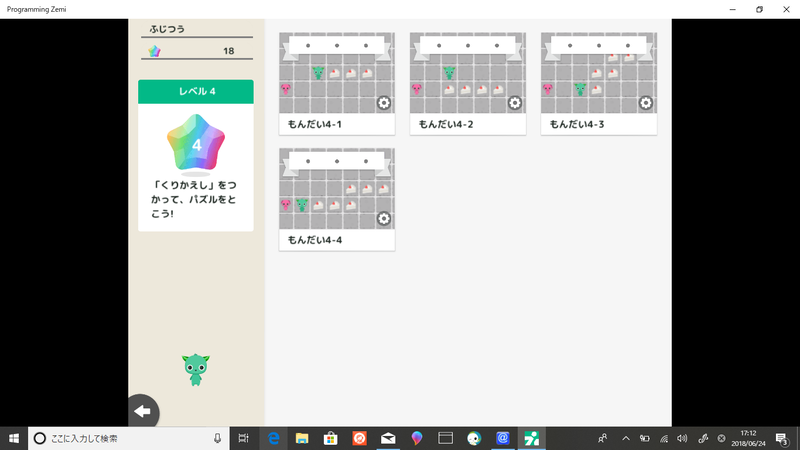
Task: Open network Wi-Fi tray icon
Action: tap(664, 438)
